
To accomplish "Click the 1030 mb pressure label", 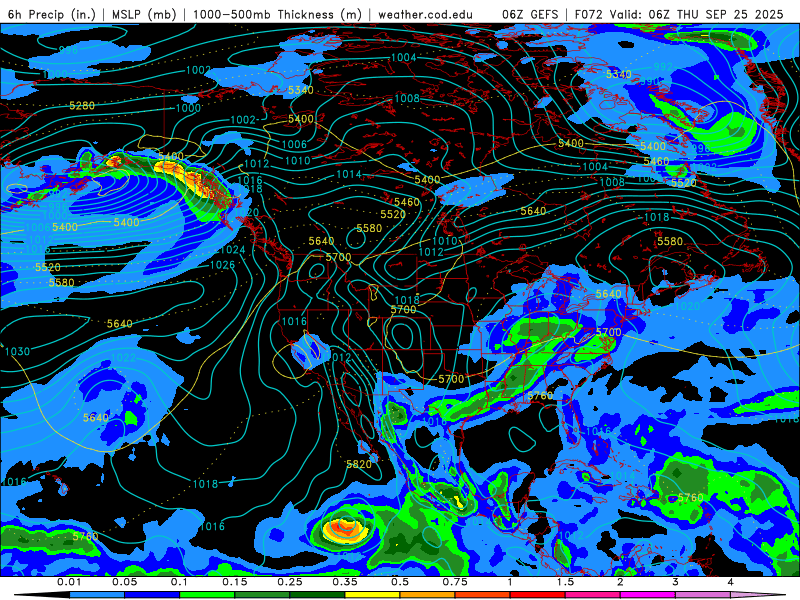I will click(x=17, y=352).
